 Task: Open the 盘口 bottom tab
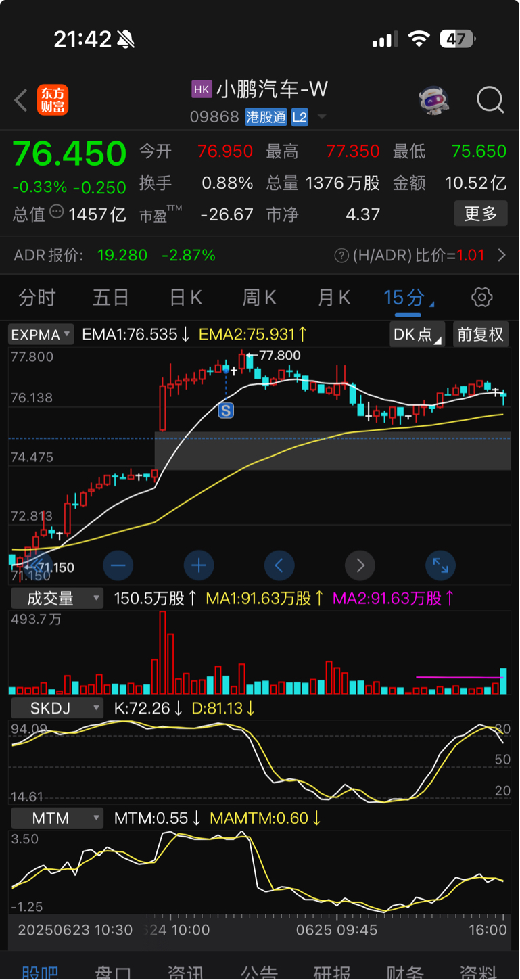114,972
